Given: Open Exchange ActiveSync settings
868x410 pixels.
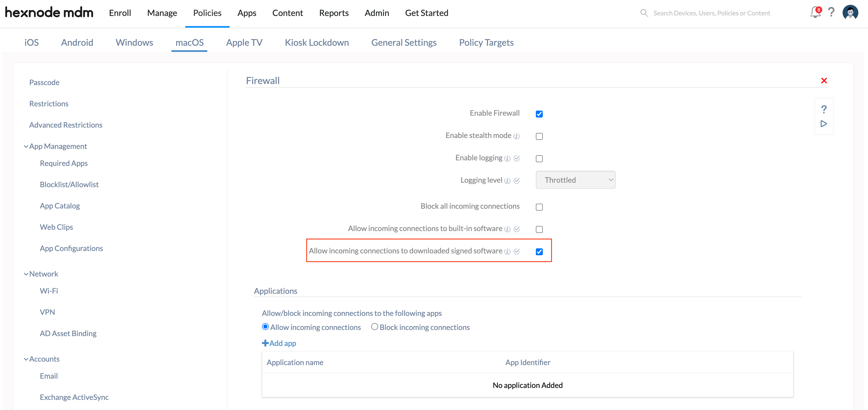Looking at the screenshot, I should coord(74,397).
